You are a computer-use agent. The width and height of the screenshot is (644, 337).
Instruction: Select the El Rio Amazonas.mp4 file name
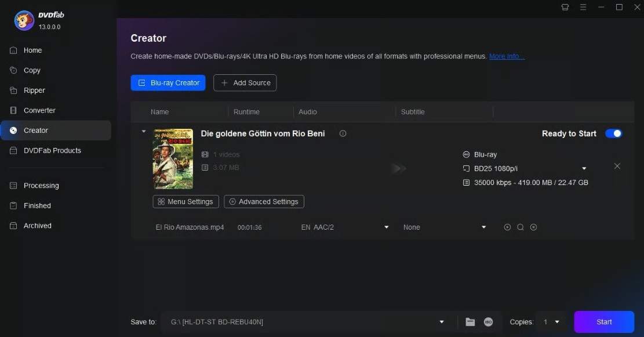pyautogui.click(x=190, y=227)
